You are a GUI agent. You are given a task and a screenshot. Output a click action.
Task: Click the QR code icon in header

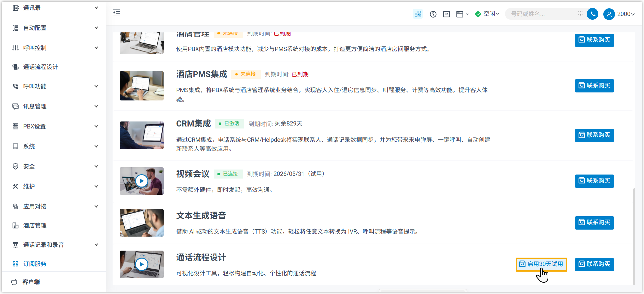417,14
